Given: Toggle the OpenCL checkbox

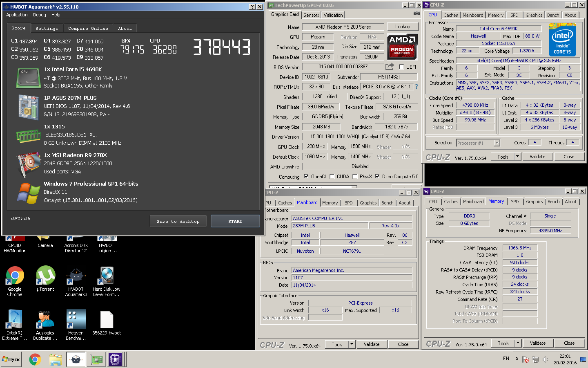Looking at the screenshot, I should [306, 177].
